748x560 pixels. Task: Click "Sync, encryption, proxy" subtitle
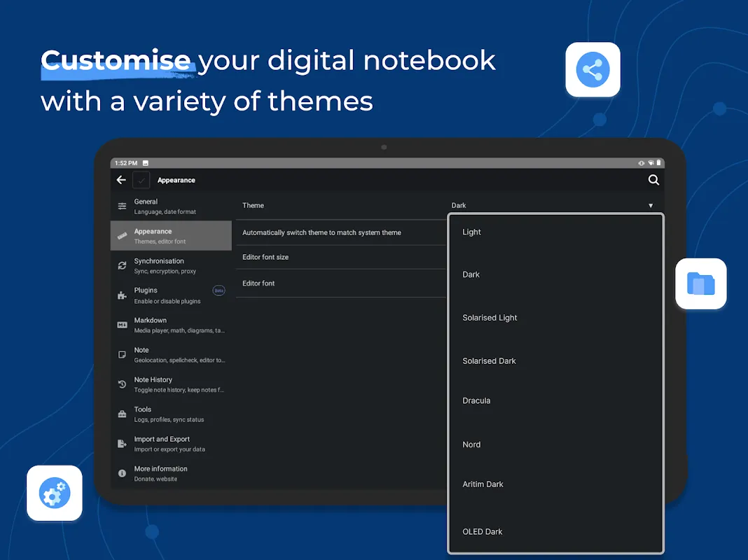click(165, 271)
